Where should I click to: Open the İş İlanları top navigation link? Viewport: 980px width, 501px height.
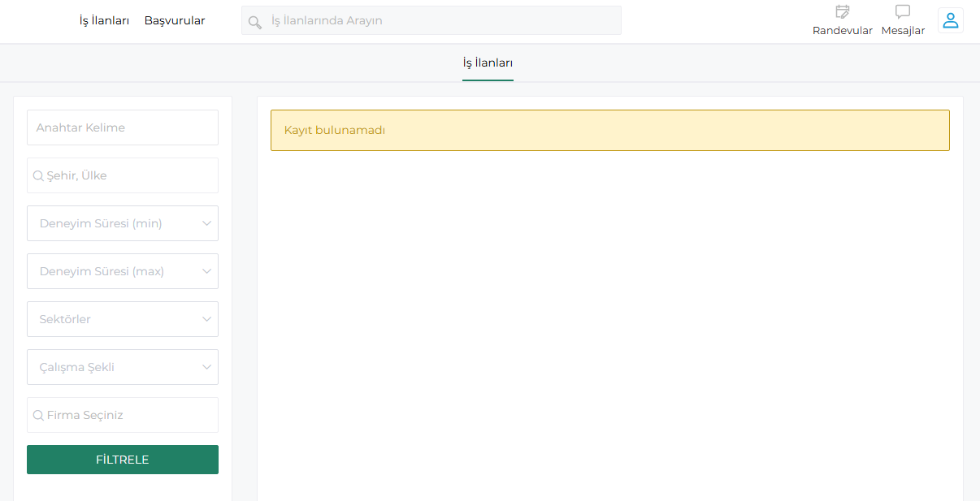[x=104, y=20]
